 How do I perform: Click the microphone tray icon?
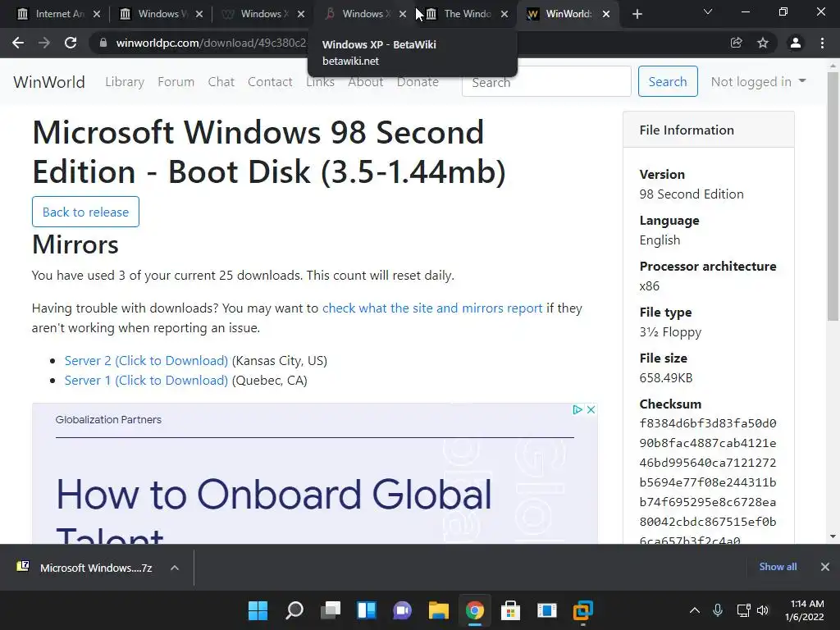tap(718, 610)
